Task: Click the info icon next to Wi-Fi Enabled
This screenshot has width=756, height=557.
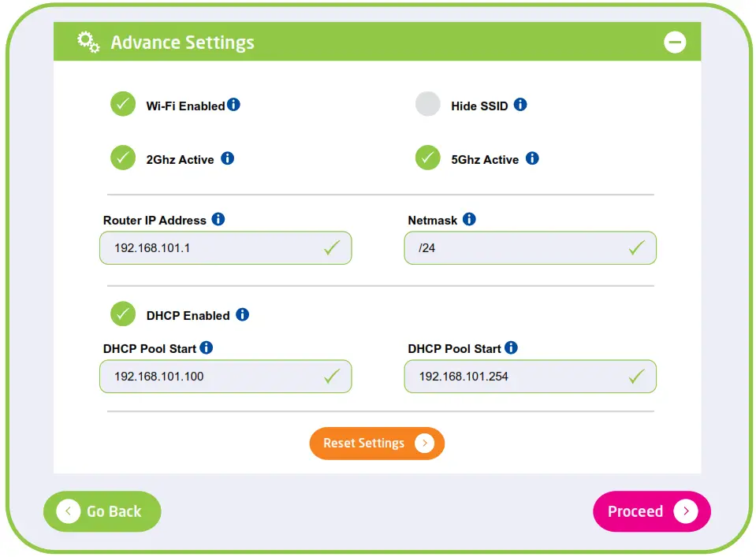Action: (233, 105)
